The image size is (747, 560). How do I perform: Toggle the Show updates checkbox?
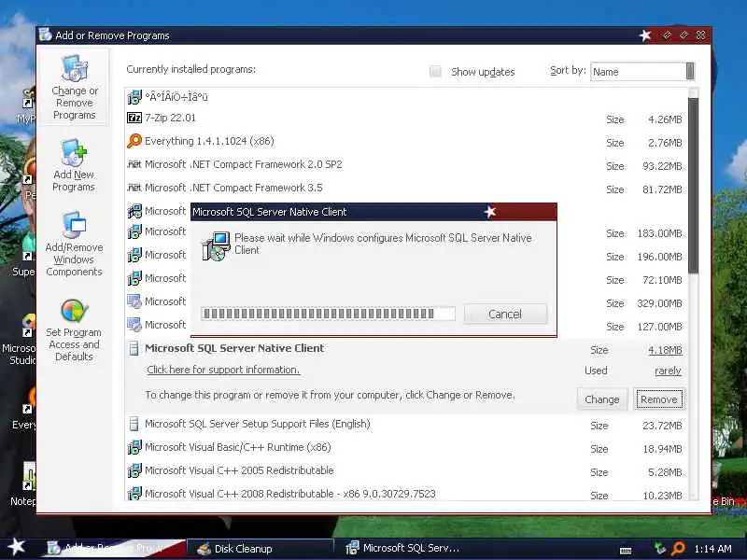(435, 72)
